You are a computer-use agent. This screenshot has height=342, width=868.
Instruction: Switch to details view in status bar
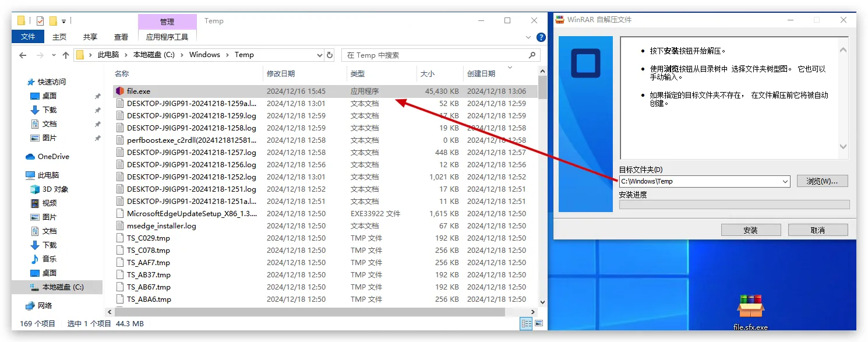[x=527, y=323]
